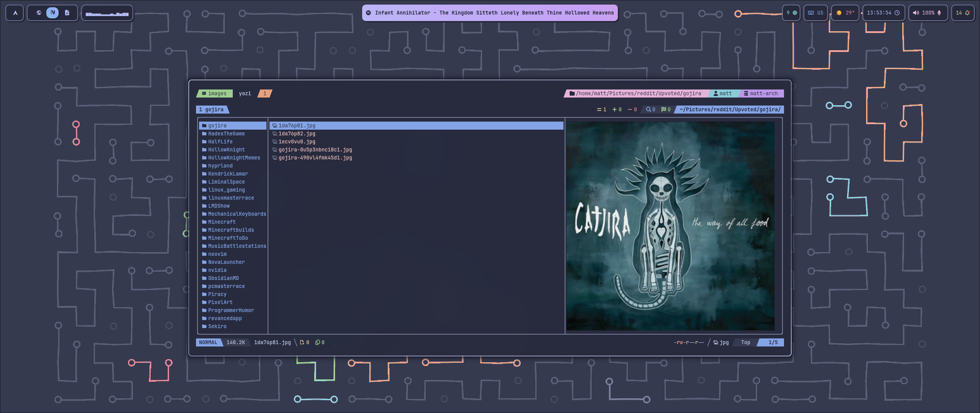Click the audio visualizer widget in the top bar
Screen dimensions: 980x413
pyautogui.click(x=107, y=13)
